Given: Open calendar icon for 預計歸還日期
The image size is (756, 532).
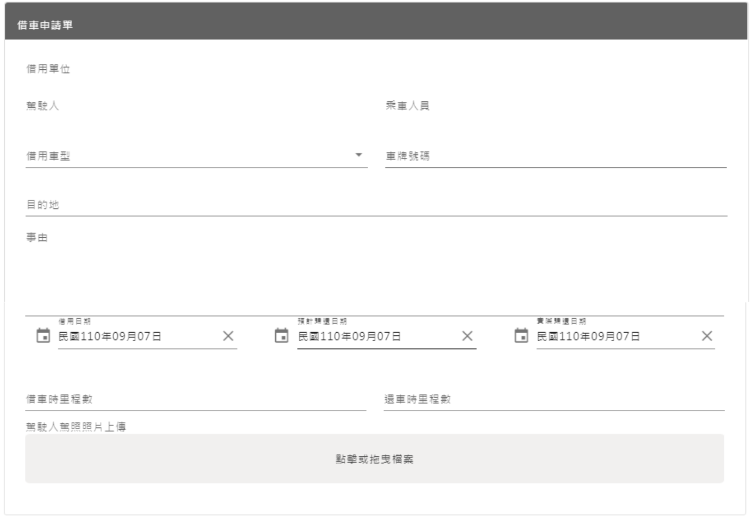Looking at the screenshot, I should pyautogui.click(x=281, y=336).
